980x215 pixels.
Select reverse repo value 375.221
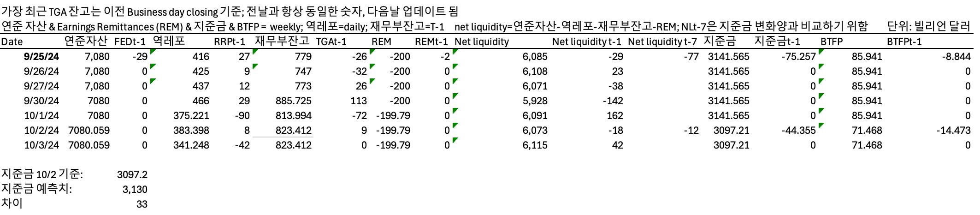tap(191, 116)
